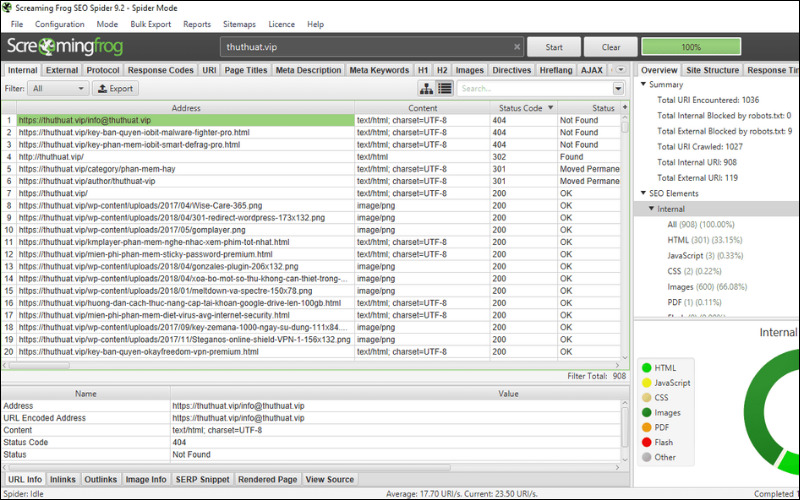Viewport: 800px width, 500px height.
Task: Click the Images dark green legend dot
Action: coord(646,412)
